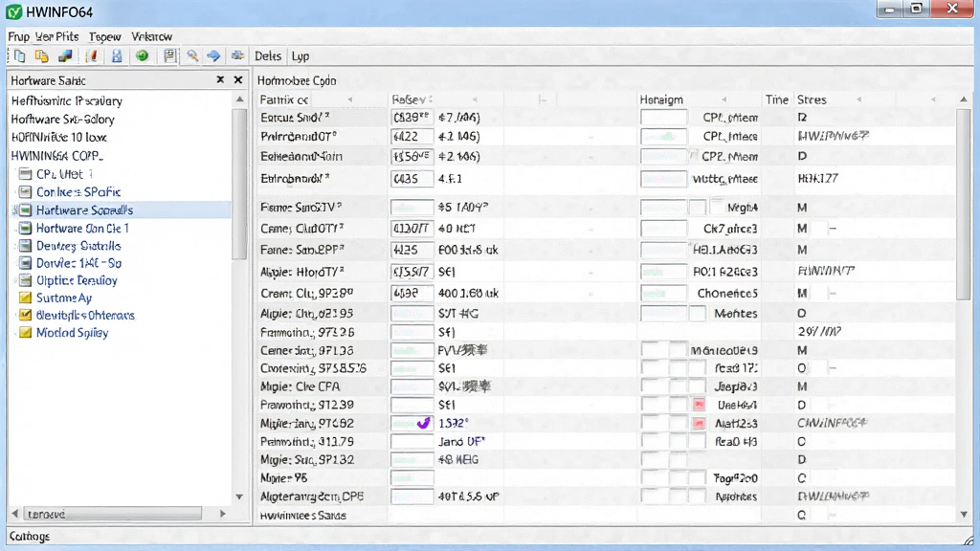The height and width of the screenshot is (551, 980).
Task: Select the 'Uipticc Denuloy' tree item
Action: pyautogui.click(x=77, y=280)
